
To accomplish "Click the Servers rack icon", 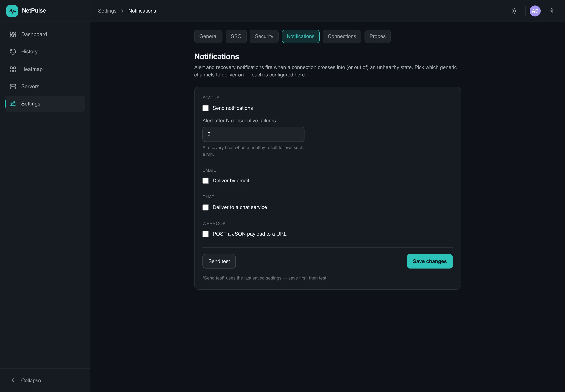I will pos(13,86).
